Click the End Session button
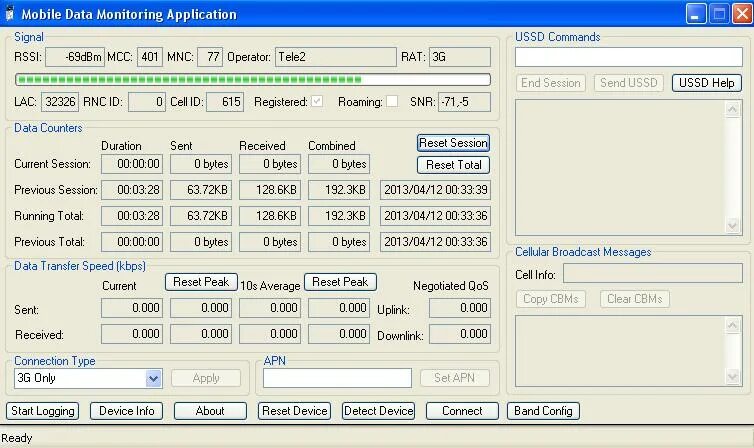Screen dimensions: 754x448 [x=551, y=83]
